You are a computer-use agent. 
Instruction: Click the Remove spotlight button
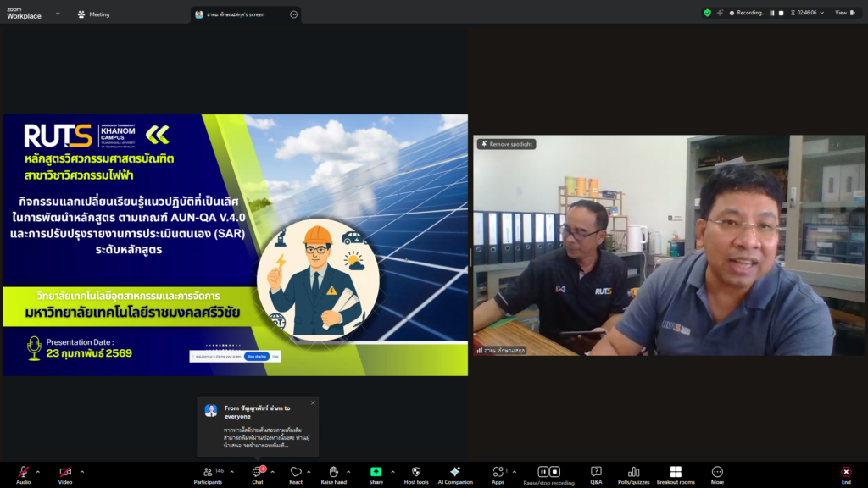point(507,144)
